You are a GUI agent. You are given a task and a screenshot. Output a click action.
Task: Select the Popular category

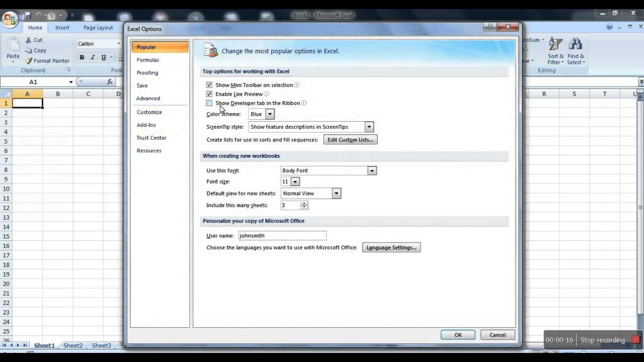pos(160,47)
